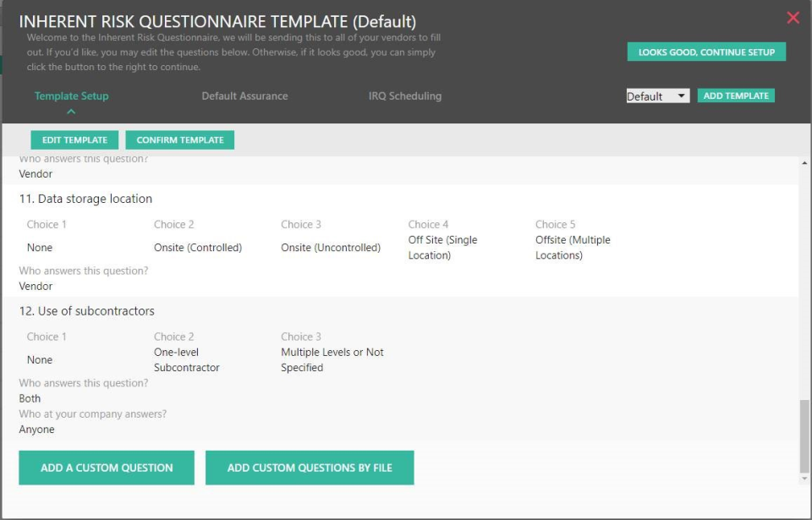Click CONFIRM TEMPLATE
Viewport: 812px width, 520px height.
179,140
